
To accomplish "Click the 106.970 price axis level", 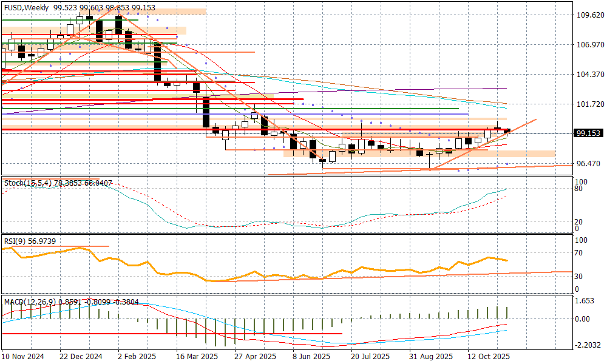I will 588,45.
